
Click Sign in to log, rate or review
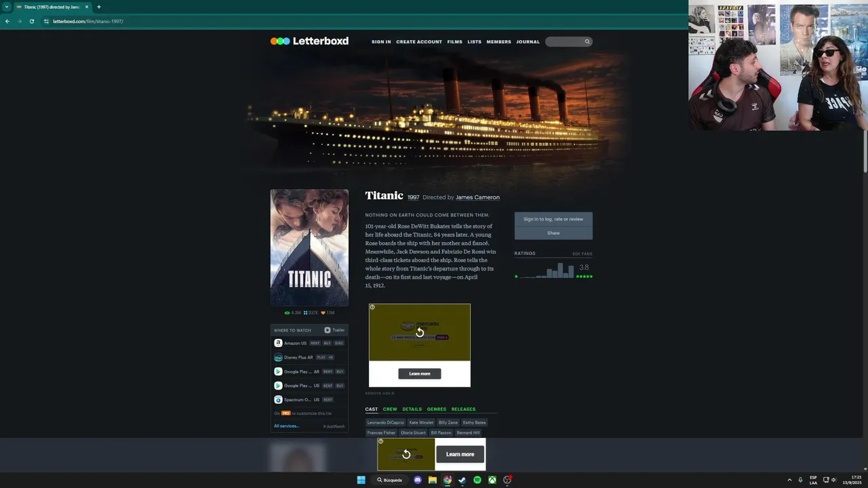553,219
